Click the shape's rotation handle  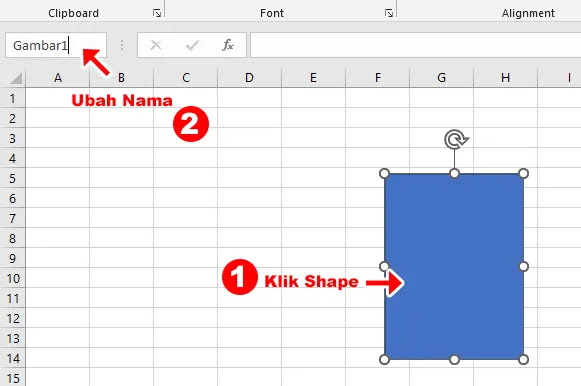click(x=456, y=140)
